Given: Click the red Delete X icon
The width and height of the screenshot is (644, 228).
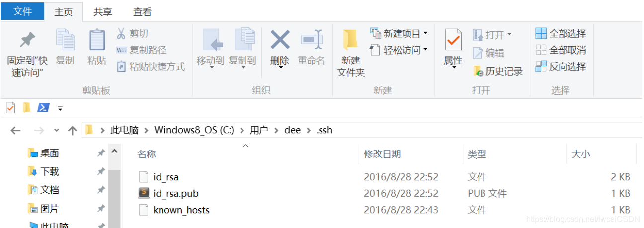Looking at the screenshot, I should (280, 40).
